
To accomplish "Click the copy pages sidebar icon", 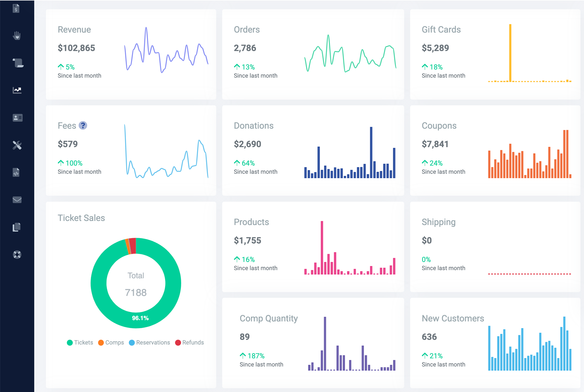I will coord(17,227).
